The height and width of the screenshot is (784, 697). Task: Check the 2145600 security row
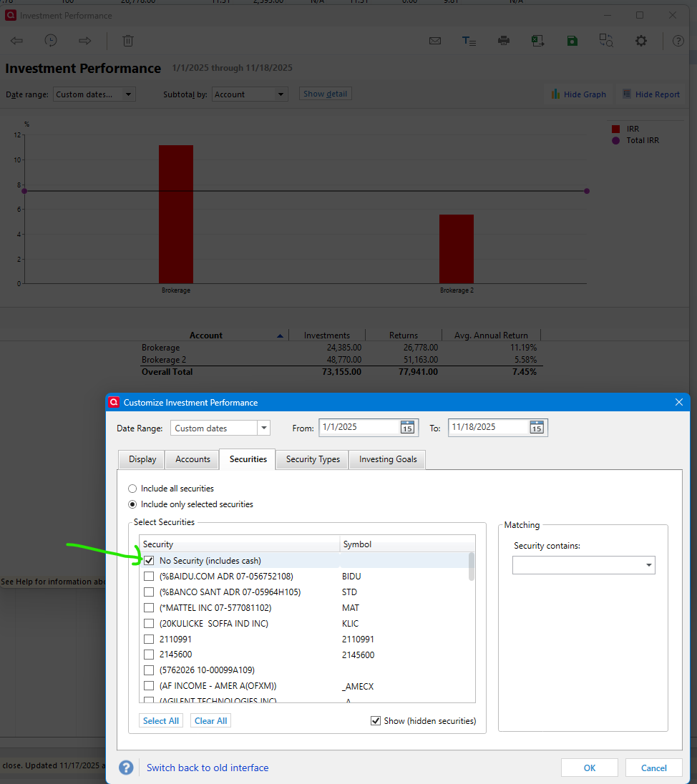click(149, 655)
